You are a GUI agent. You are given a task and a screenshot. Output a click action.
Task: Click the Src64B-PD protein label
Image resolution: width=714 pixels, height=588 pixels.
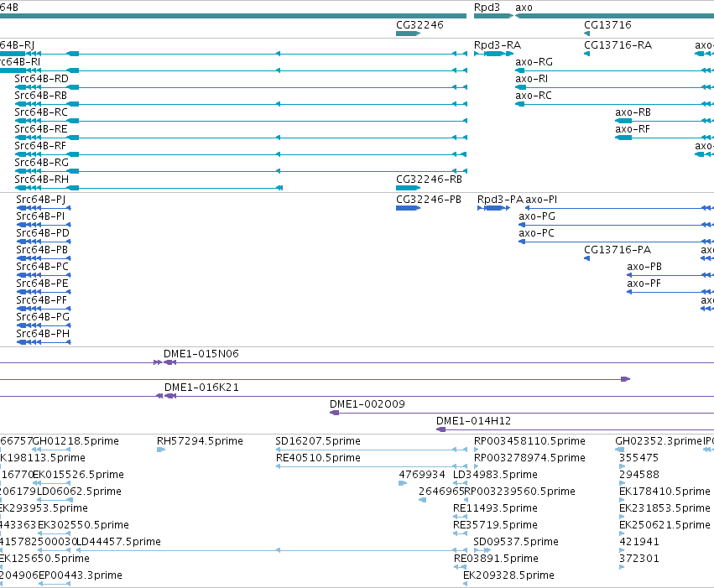pyautogui.click(x=43, y=233)
